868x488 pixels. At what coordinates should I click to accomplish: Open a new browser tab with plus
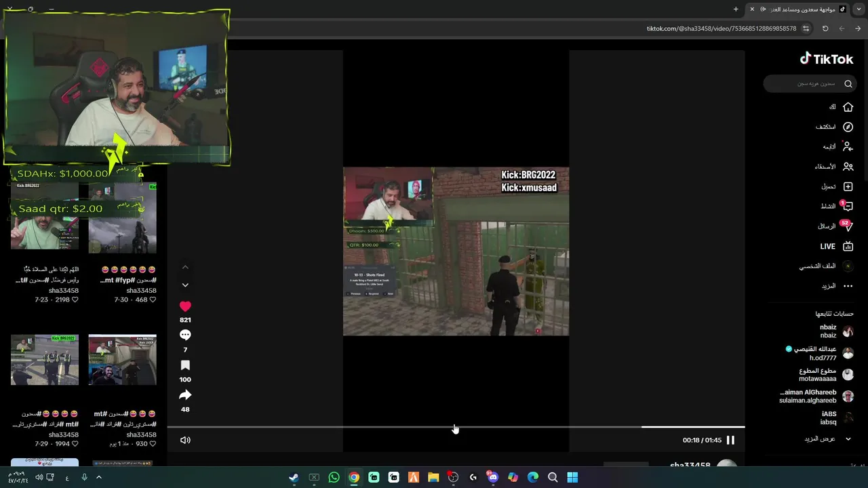point(736,9)
